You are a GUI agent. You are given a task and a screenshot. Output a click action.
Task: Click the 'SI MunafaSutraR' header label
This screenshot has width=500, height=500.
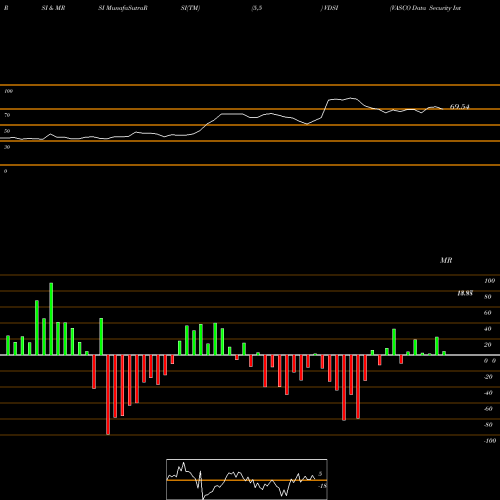pyautogui.click(x=123, y=8)
